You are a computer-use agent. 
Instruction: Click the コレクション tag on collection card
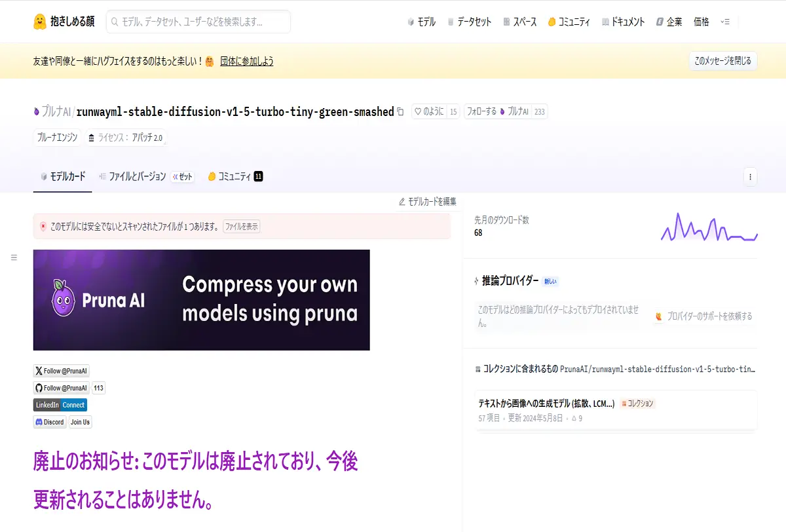[638, 404]
